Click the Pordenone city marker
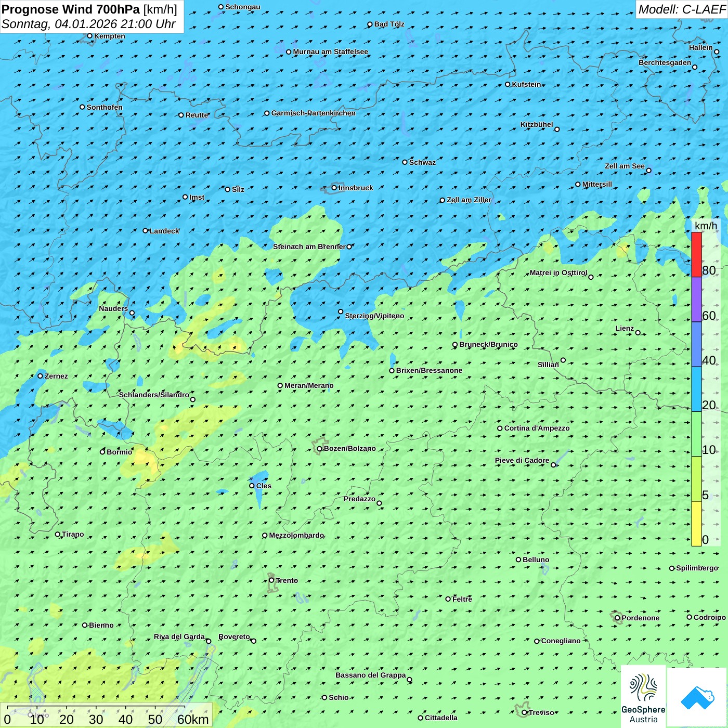 click(x=618, y=618)
